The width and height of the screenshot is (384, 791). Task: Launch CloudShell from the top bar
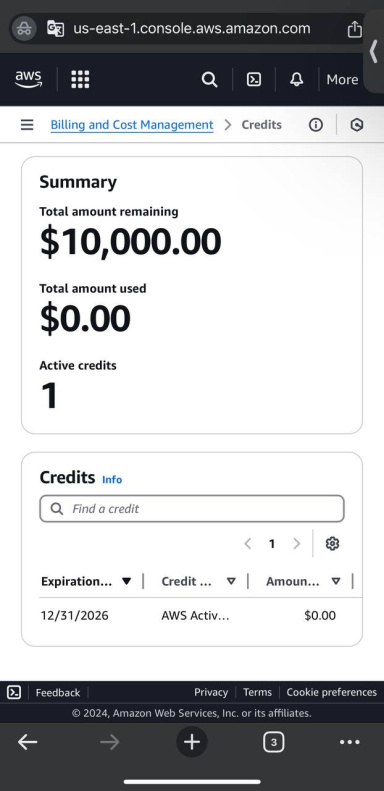coord(254,79)
